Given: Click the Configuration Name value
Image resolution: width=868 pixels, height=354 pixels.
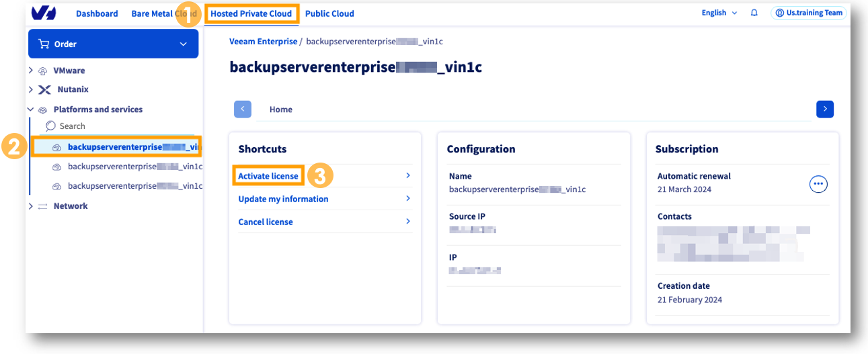Looking at the screenshot, I should (x=517, y=189).
